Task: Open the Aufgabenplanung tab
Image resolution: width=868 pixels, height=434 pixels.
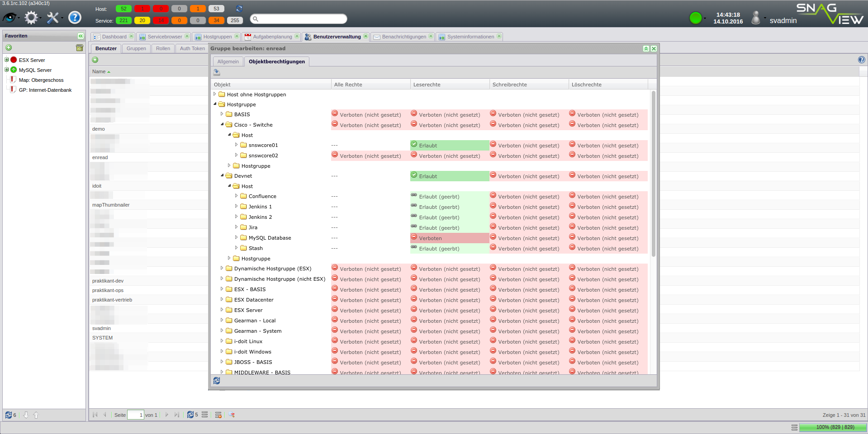Action: (x=272, y=37)
